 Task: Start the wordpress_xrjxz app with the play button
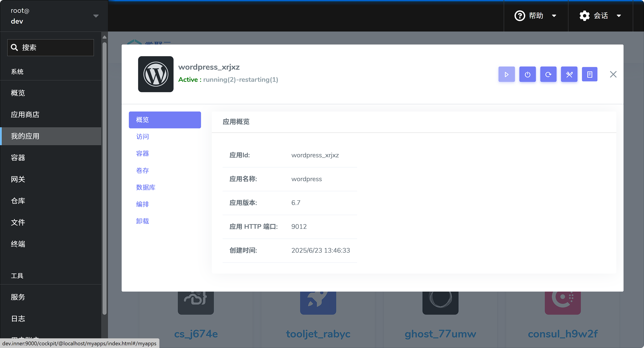click(507, 74)
